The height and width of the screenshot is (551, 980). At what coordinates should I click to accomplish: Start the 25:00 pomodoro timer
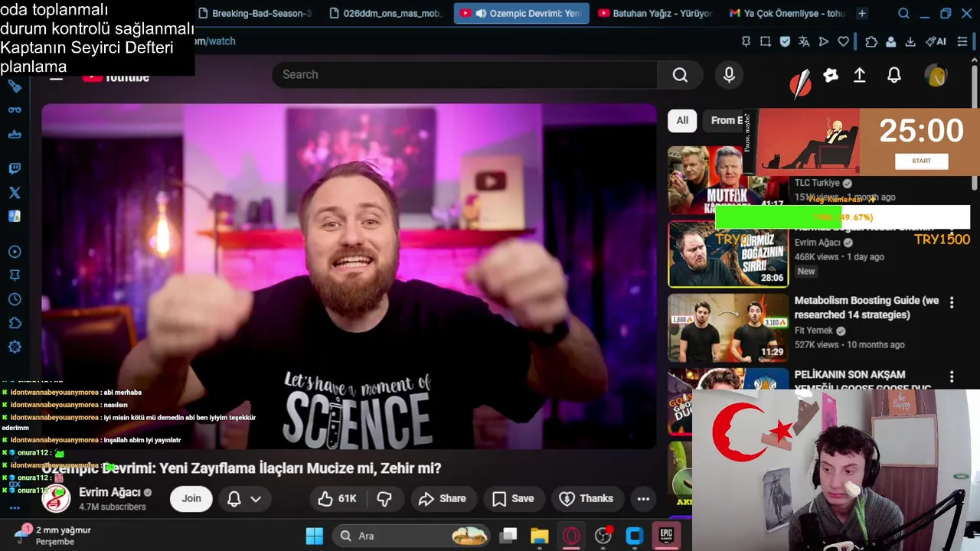(x=921, y=161)
